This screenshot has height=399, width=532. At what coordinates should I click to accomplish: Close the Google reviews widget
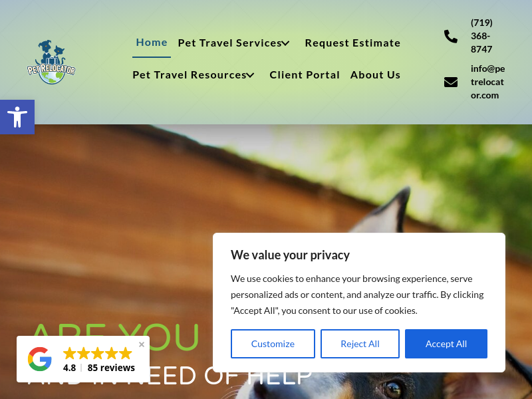[142, 344]
